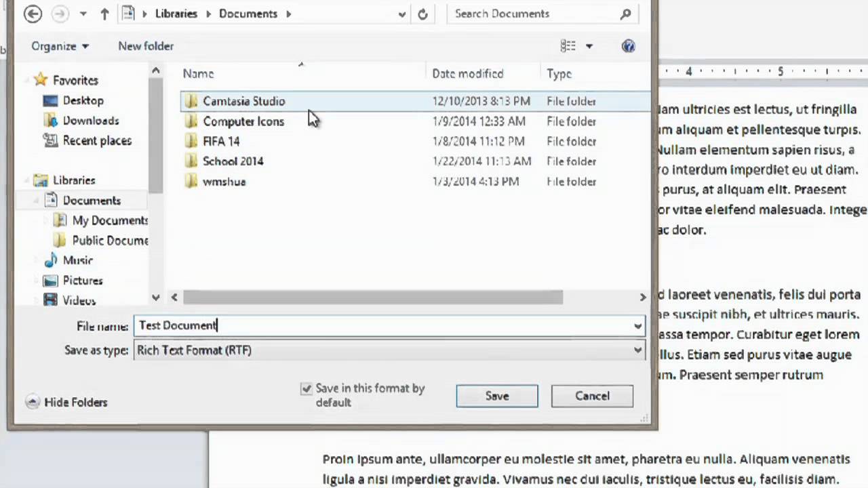The image size is (868, 488).
Task: Click the Back navigation arrow
Action: tap(33, 14)
